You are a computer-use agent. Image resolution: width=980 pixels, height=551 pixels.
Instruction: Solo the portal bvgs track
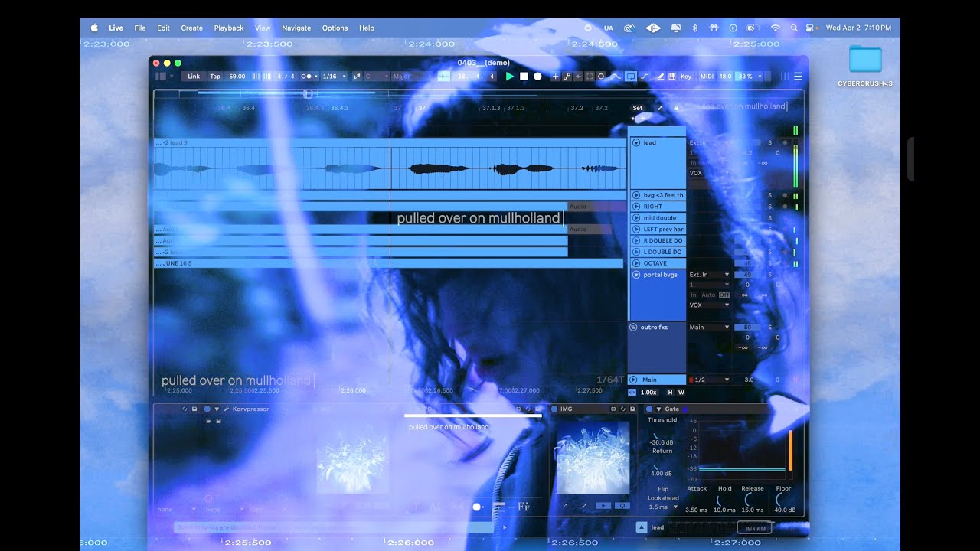pyautogui.click(x=770, y=275)
